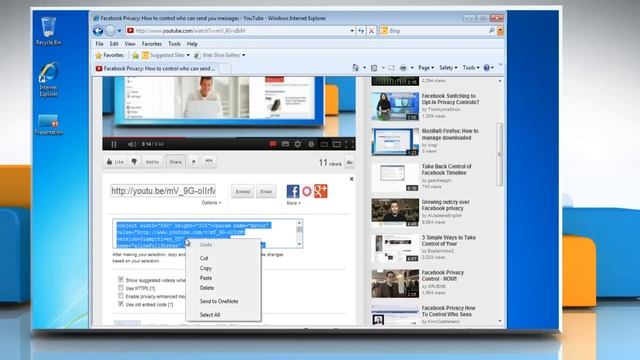Open the Favorites star button in toolbar
The height and width of the screenshot is (360, 640).
(109, 55)
